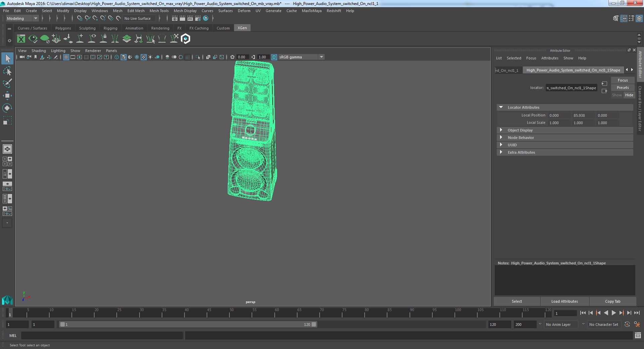The image size is (644, 349).
Task: Open the Script Editor icon
Action: 638,335
